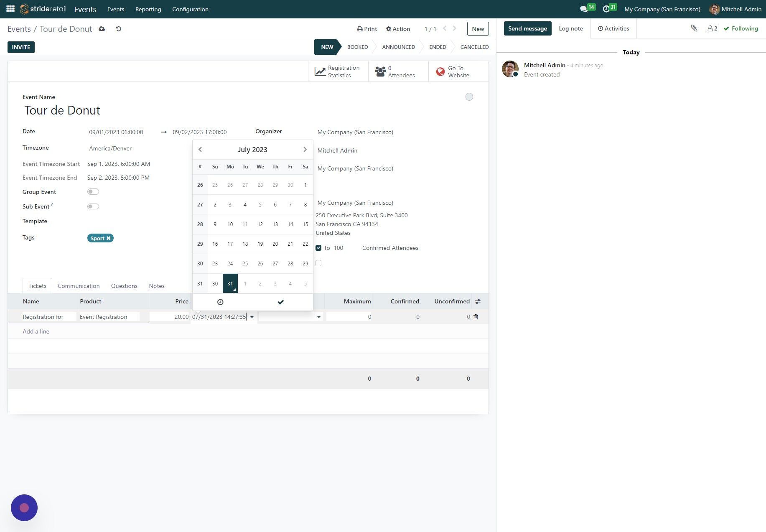Click the July 2023 month title in calendar
The width and height of the screenshot is (766, 532).
click(x=252, y=150)
